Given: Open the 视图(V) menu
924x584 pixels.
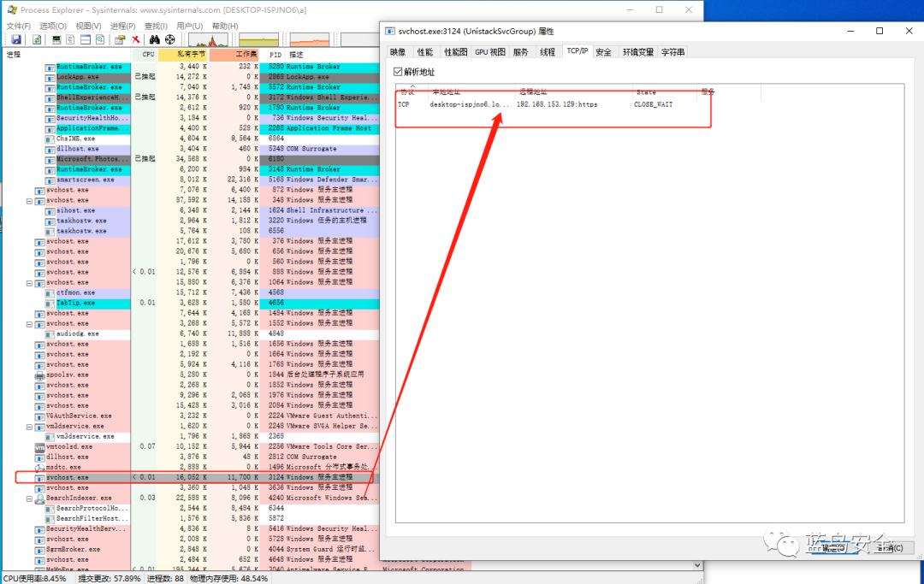Looking at the screenshot, I should 88,26.
